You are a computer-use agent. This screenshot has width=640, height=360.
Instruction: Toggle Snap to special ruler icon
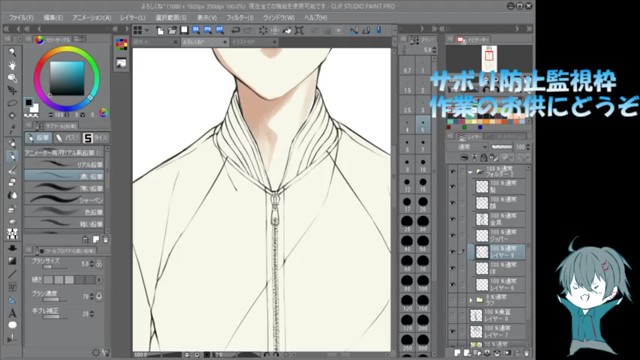366,30
